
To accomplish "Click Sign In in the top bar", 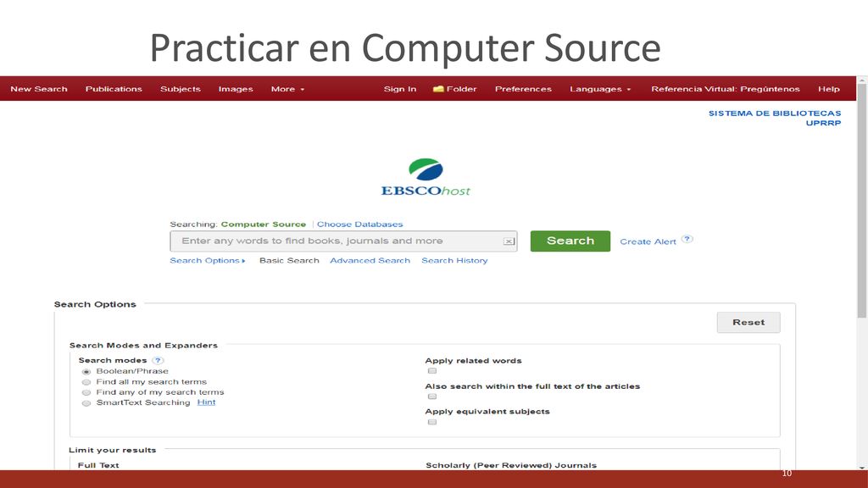I will [x=400, y=88].
